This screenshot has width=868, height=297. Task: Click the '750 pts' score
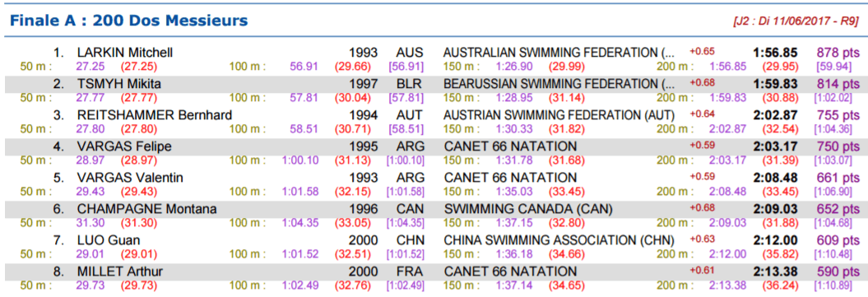838,146
